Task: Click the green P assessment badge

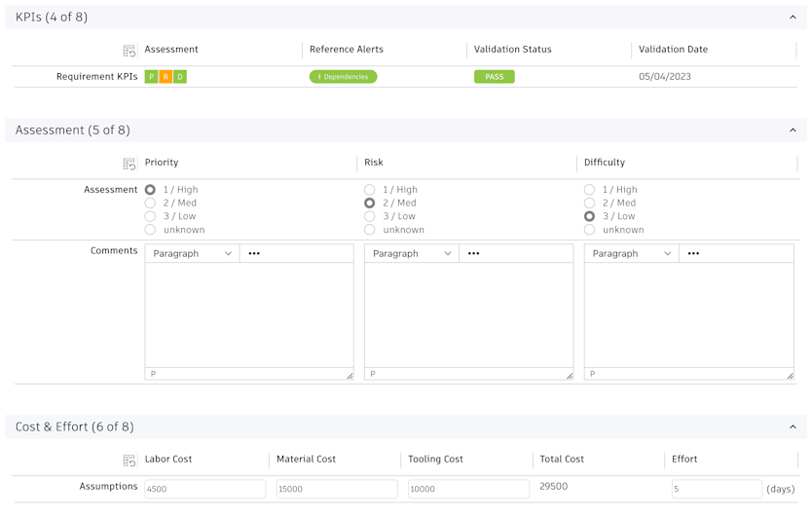Action: pos(151,77)
